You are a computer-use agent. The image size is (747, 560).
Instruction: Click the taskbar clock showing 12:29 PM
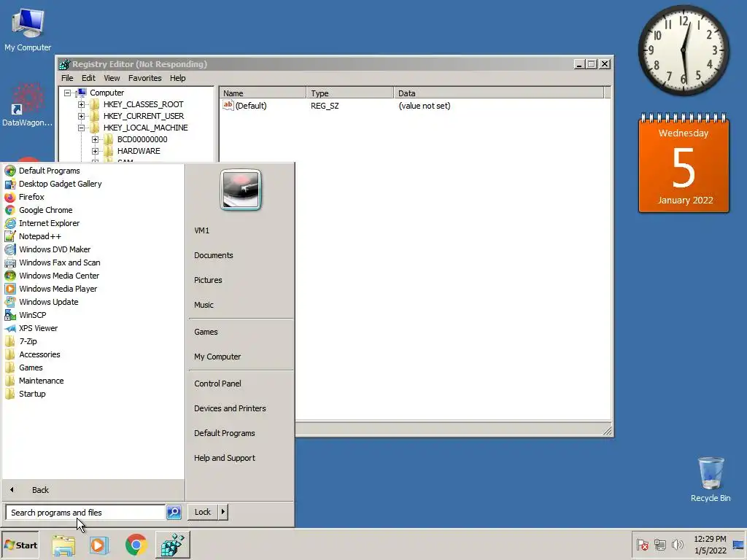pos(710,545)
